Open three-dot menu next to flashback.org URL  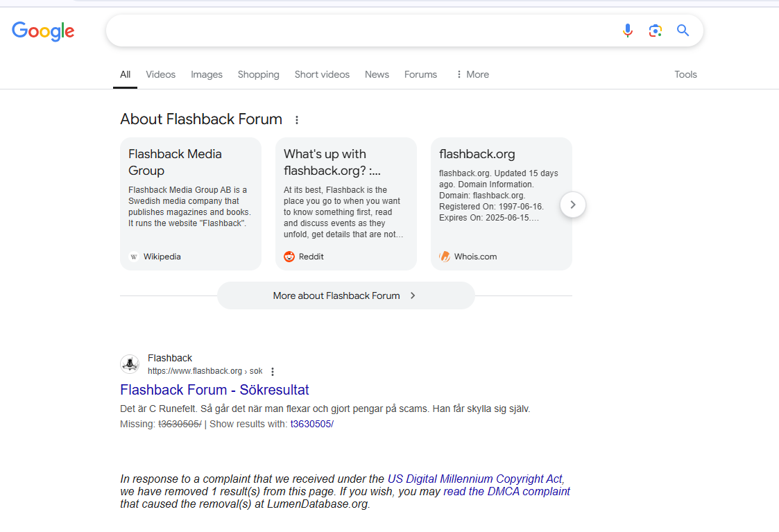coord(273,372)
